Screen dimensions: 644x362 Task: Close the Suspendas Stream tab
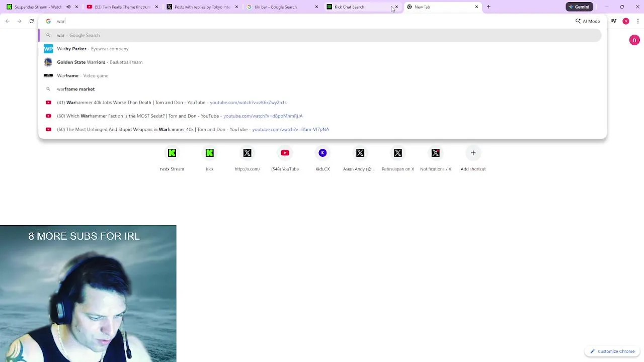pyautogui.click(x=76, y=7)
